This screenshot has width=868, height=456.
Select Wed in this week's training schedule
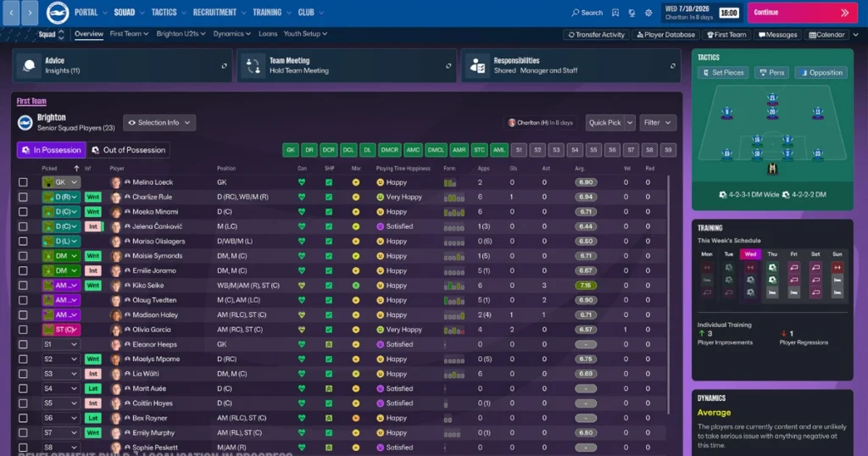tap(750, 254)
